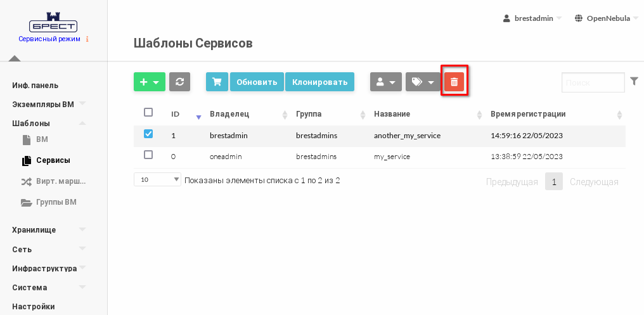Click the shopping cart instantiate icon
The image size is (644, 315).
(x=217, y=82)
